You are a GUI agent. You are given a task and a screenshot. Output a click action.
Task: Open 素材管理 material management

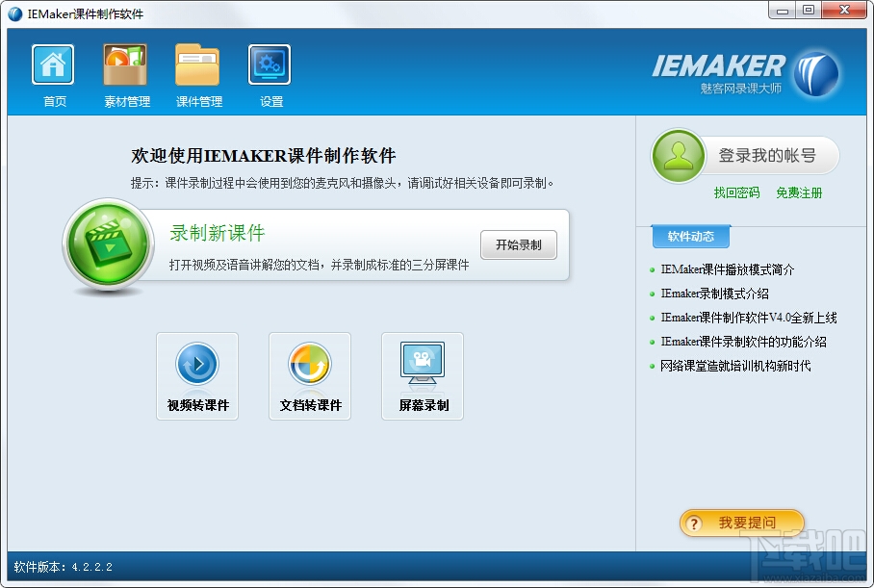[x=125, y=64]
